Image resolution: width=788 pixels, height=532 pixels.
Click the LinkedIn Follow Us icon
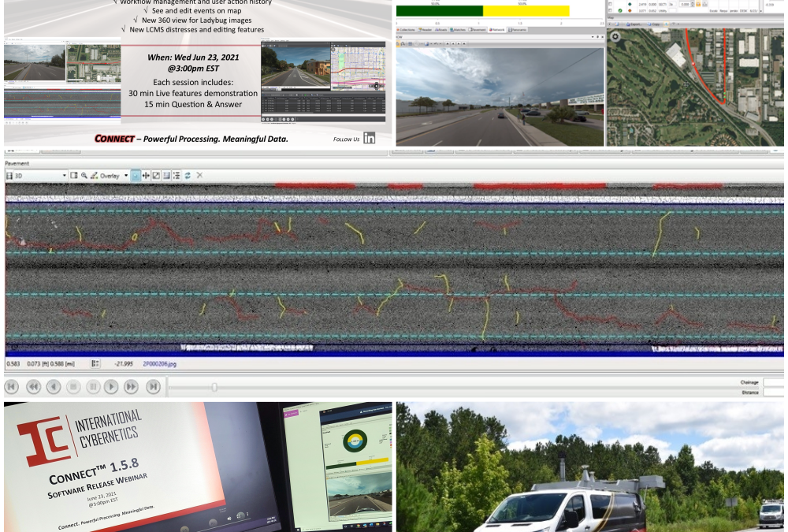click(368, 139)
